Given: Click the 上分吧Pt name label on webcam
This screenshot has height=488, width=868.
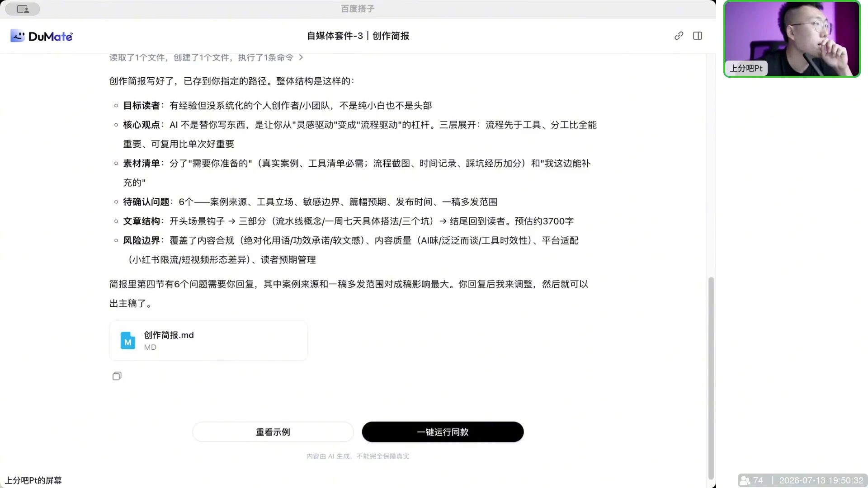Looking at the screenshot, I should [x=746, y=68].
